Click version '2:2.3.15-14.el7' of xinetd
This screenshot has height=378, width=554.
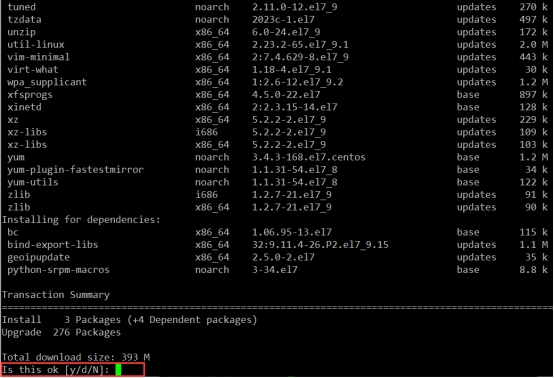coord(295,107)
